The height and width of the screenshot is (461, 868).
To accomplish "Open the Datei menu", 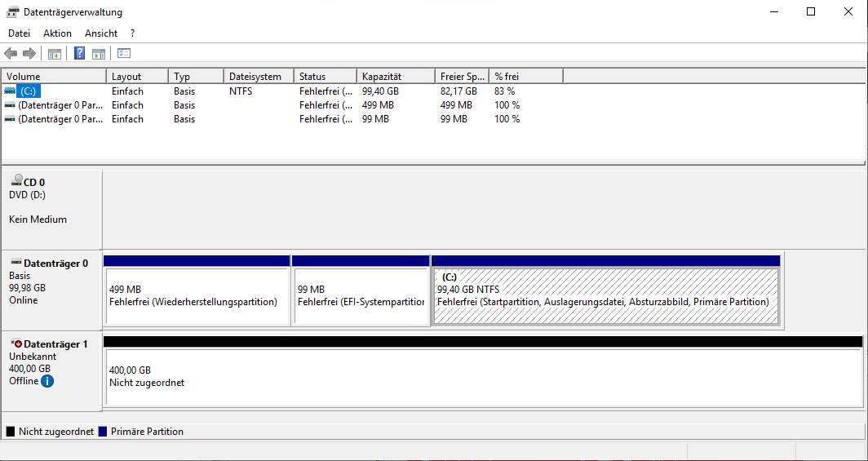I will [x=19, y=33].
